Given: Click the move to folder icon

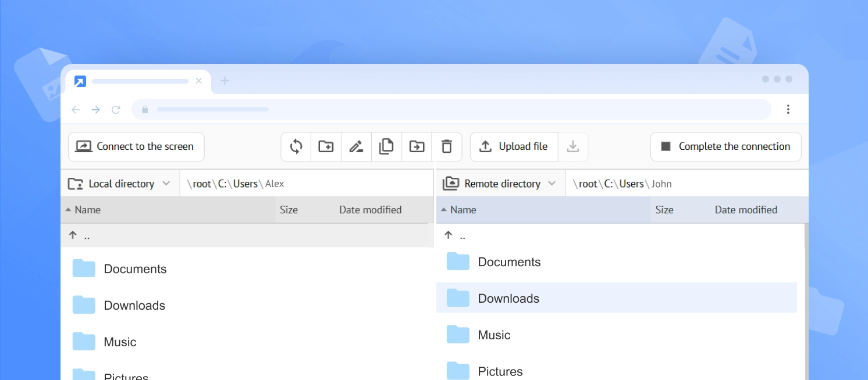Looking at the screenshot, I should pos(417,146).
